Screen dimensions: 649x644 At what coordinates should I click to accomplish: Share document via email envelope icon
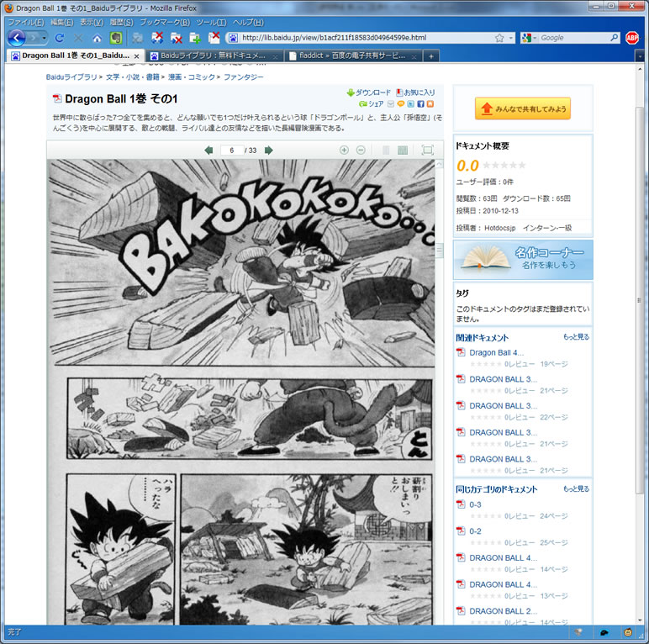tap(391, 104)
